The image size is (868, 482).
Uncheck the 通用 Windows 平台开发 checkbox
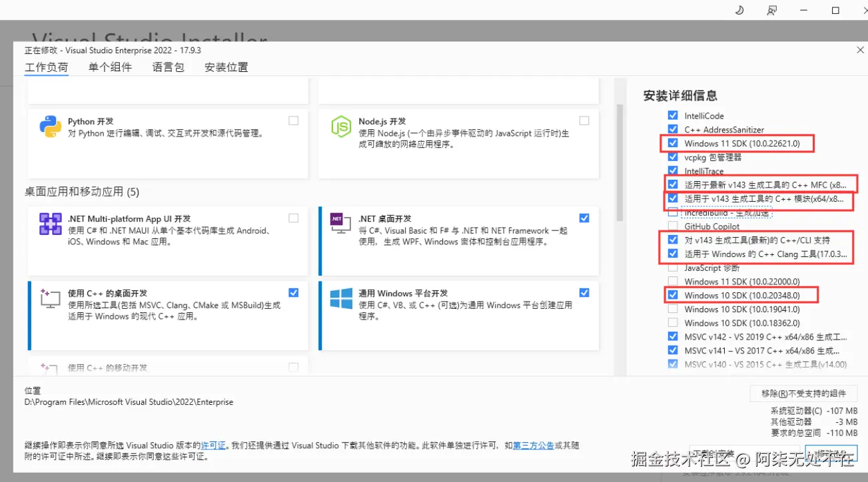(x=584, y=292)
